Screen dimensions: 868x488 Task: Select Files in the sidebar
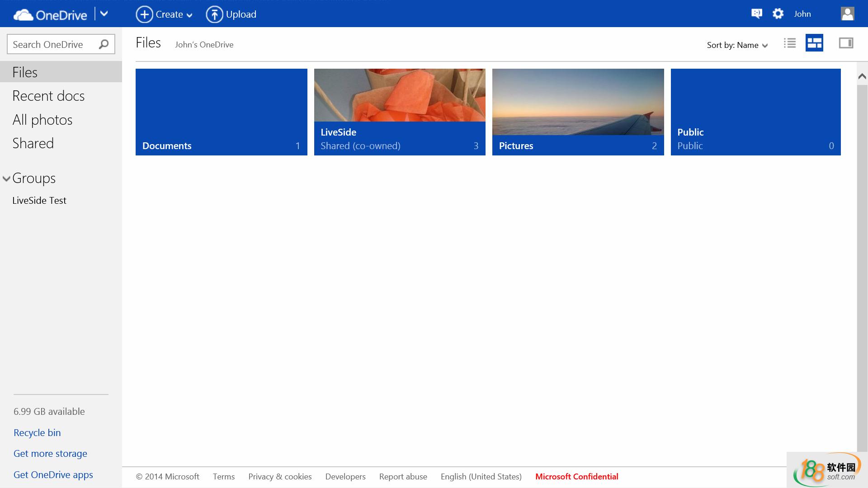click(x=61, y=72)
